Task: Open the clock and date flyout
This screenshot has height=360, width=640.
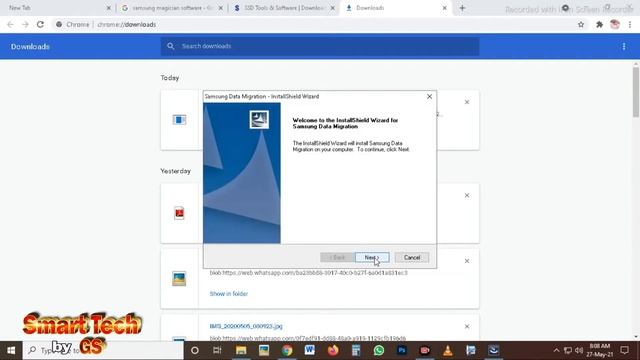Action: tap(600, 350)
